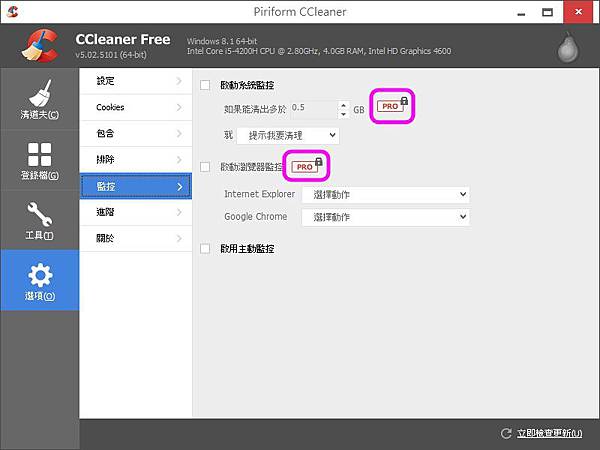Open the 設定 settings tab

pos(136,81)
